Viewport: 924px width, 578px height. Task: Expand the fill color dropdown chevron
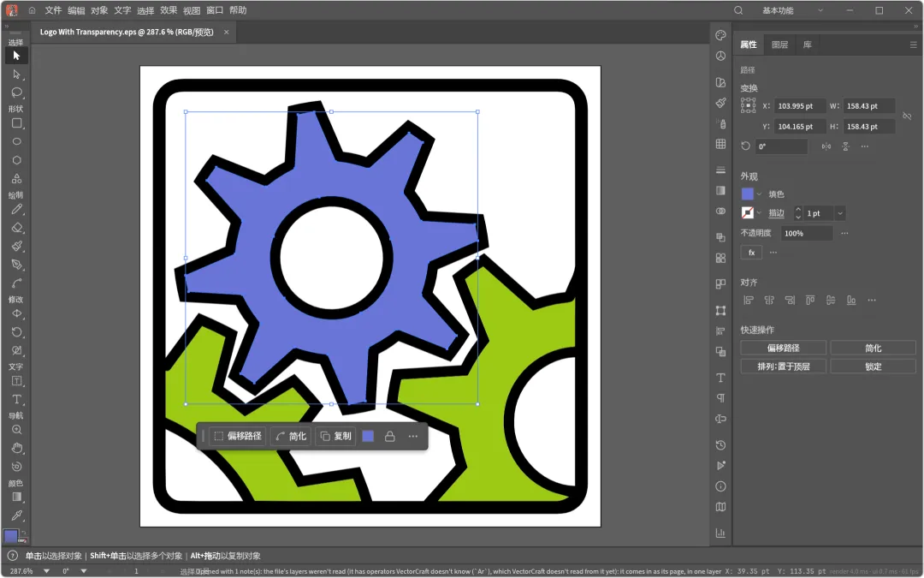tap(759, 194)
